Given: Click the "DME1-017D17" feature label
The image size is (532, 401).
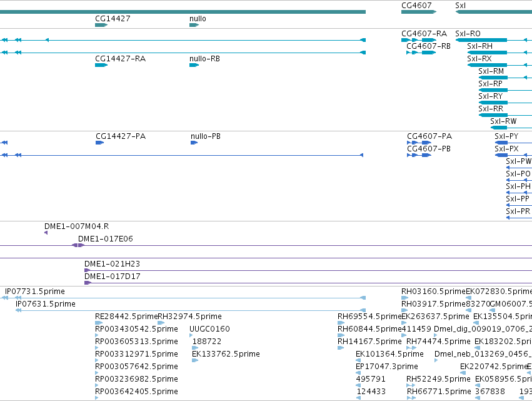Looking at the screenshot, I should [113, 277].
